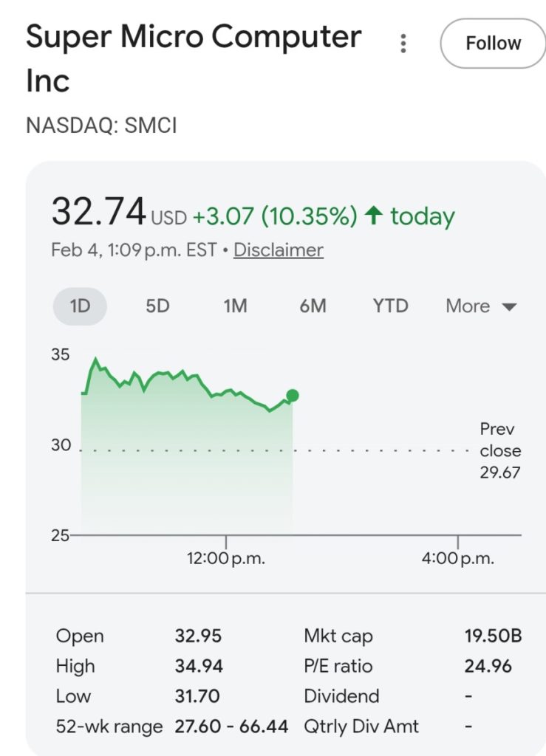This screenshot has width=546, height=756.
Task: Open the three-dot options menu
Action: [403, 44]
